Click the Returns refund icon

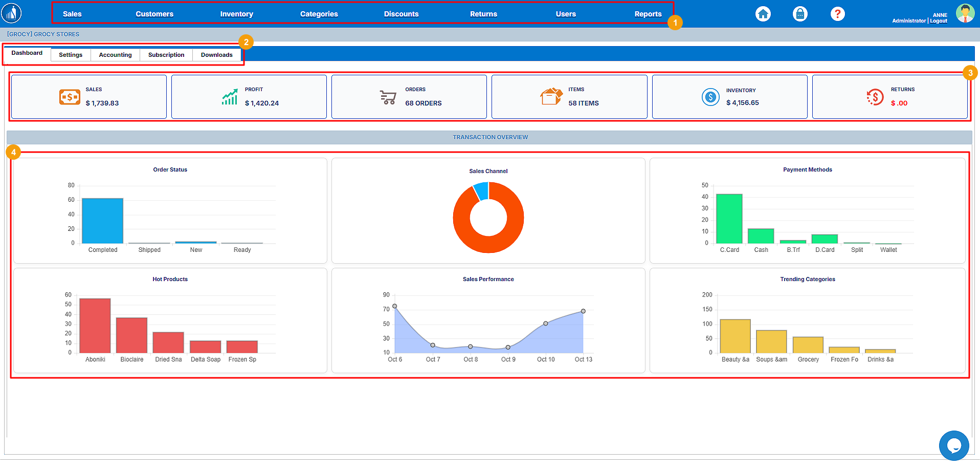tap(875, 97)
